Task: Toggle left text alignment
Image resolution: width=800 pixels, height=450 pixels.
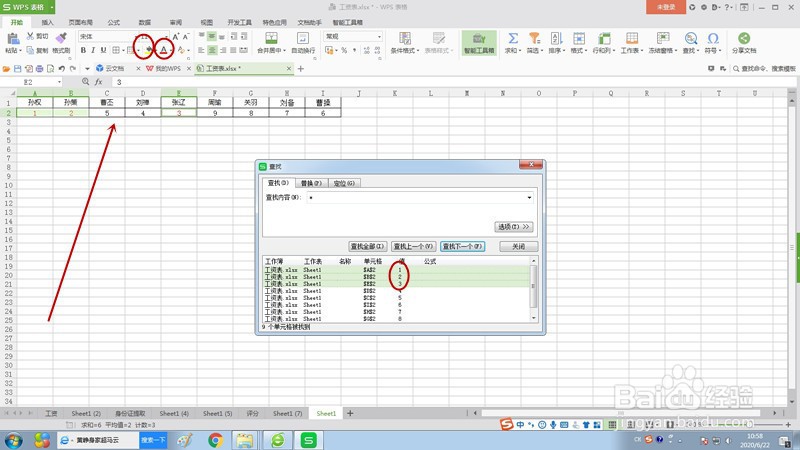Action: pyautogui.click(x=202, y=50)
